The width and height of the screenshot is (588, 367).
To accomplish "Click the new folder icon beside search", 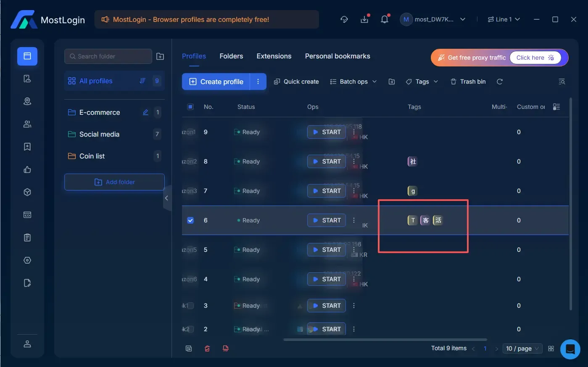I will pyautogui.click(x=160, y=56).
